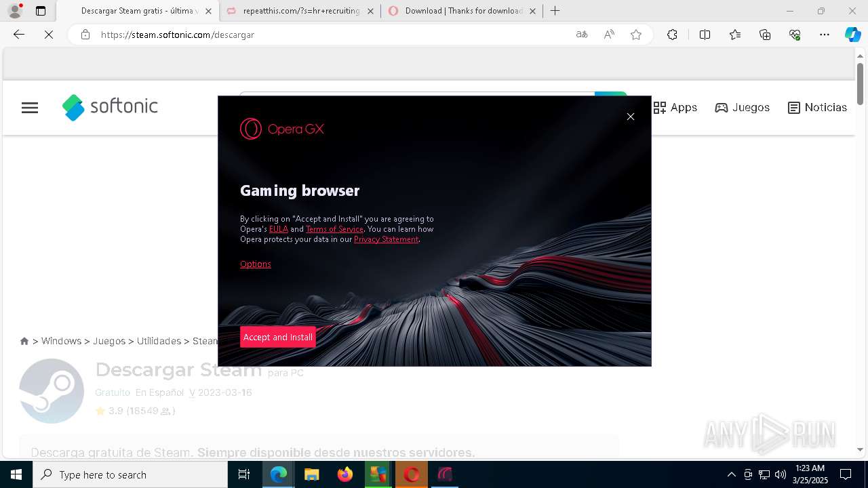The width and height of the screenshot is (868, 488).
Task: Add this page to favorites star
Action: pyautogui.click(x=636, y=35)
